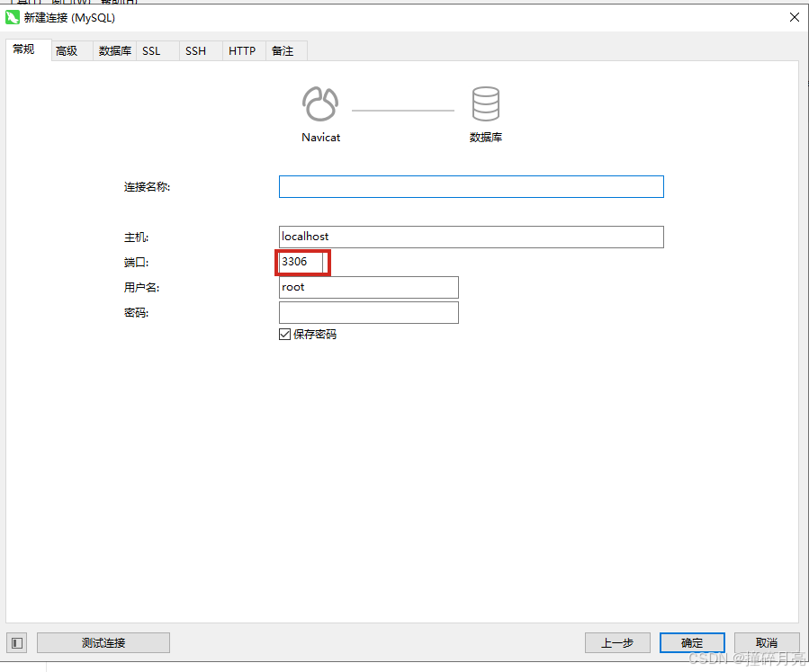Click the database icon in the connection diagram
The width and height of the screenshot is (809, 672).
[x=486, y=102]
